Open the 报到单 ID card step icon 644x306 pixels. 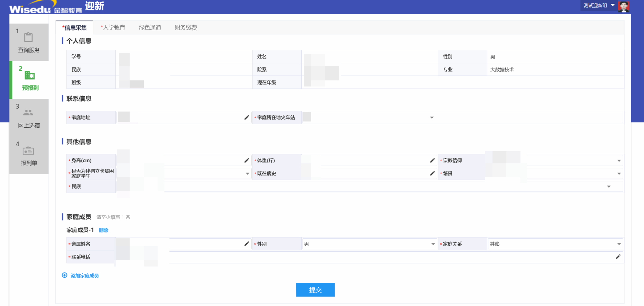[x=28, y=151]
